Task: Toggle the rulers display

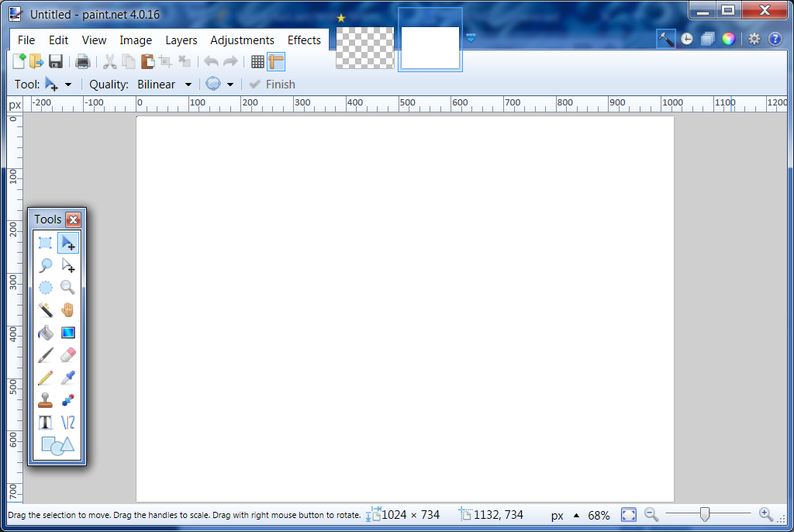Action: pyautogui.click(x=276, y=61)
